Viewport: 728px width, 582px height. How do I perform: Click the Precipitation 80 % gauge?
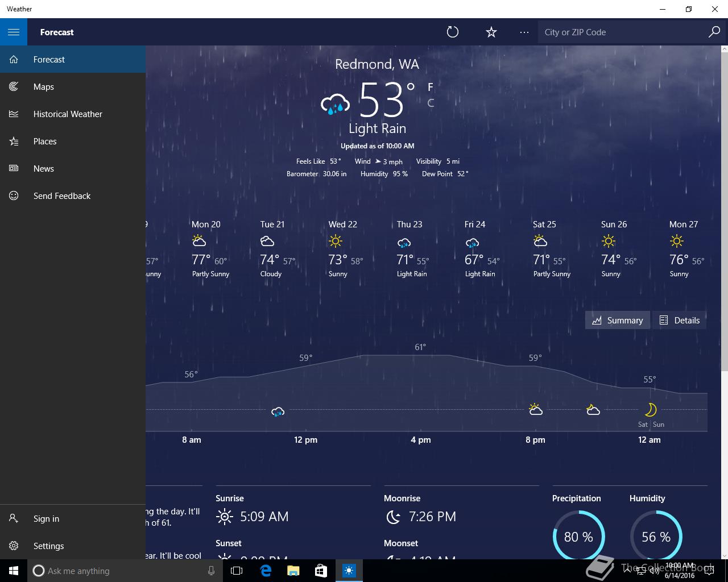[x=578, y=537]
